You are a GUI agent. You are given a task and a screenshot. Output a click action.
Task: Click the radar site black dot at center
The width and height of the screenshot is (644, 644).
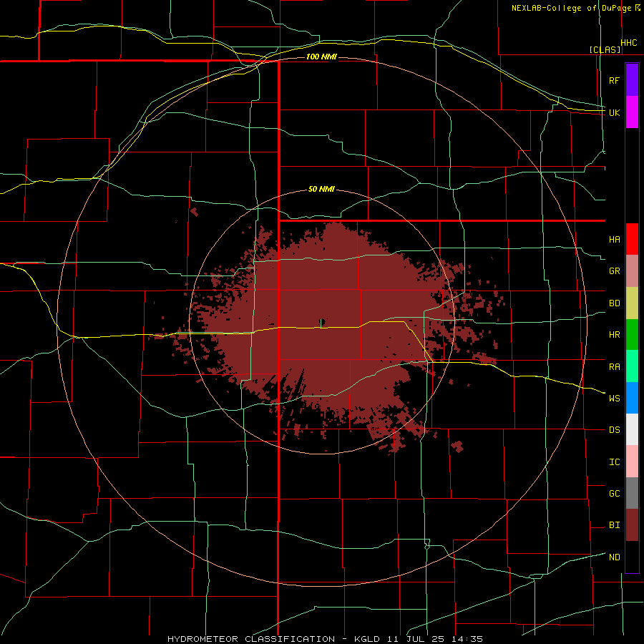pyautogui.click(x=323, y=321)
